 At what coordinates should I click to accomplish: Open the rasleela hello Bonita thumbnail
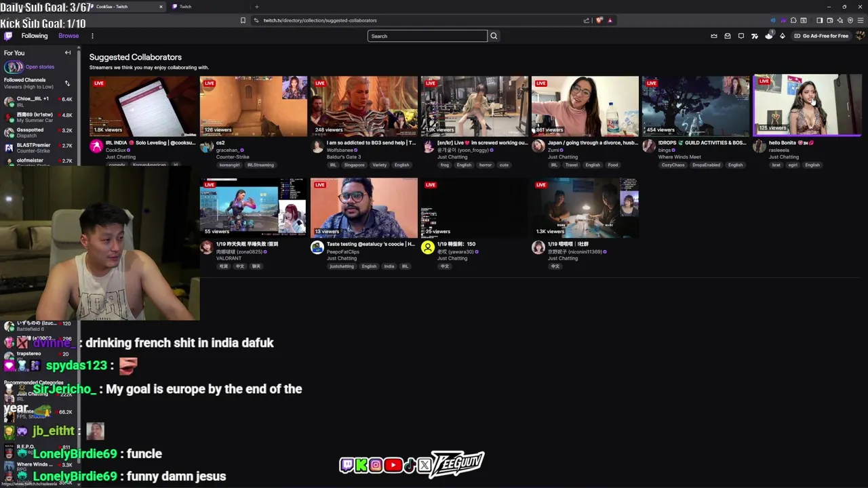point(807,105)
